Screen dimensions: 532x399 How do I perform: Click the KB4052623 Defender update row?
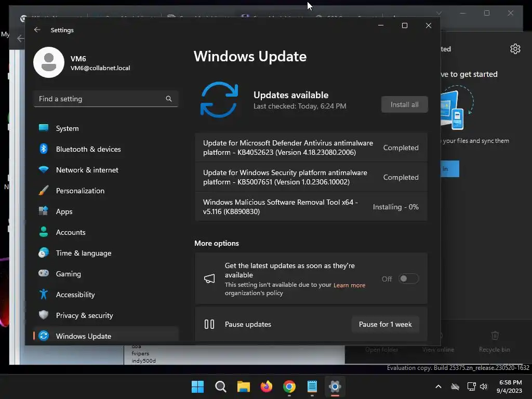click(311, 148)
